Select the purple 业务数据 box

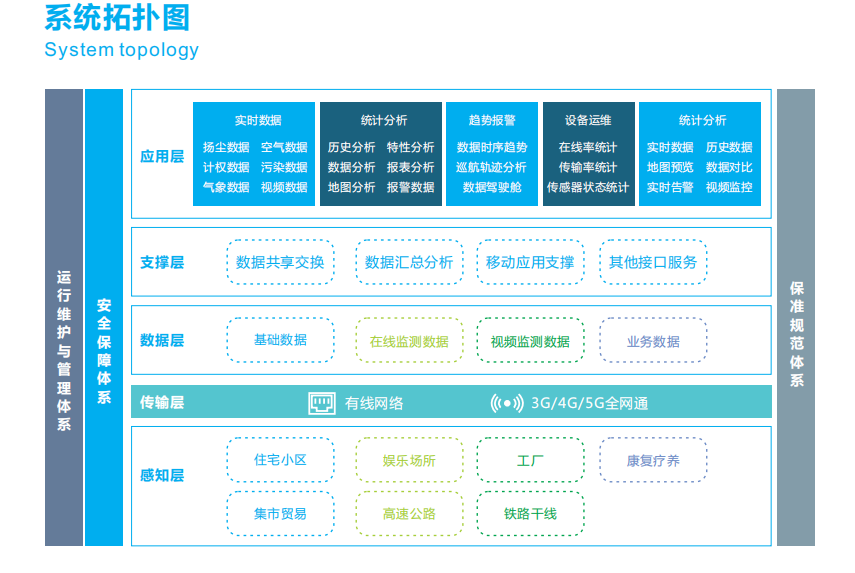[x=653, y=341]
